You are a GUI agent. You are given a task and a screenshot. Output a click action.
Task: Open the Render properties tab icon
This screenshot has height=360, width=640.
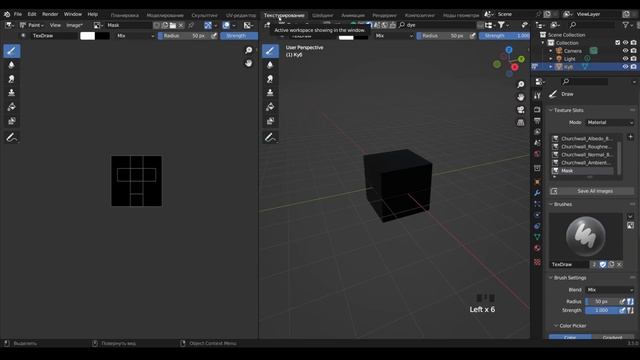(537, 110)
